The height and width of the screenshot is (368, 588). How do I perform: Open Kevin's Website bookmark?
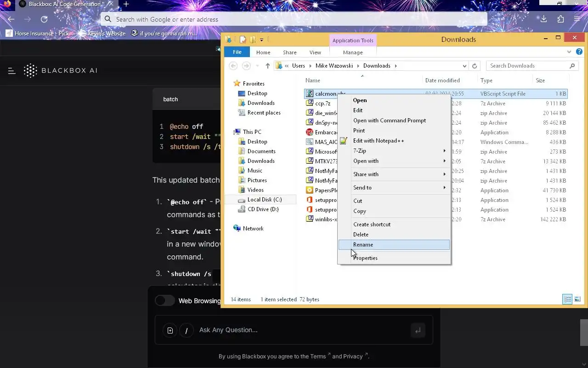[102, 33]
